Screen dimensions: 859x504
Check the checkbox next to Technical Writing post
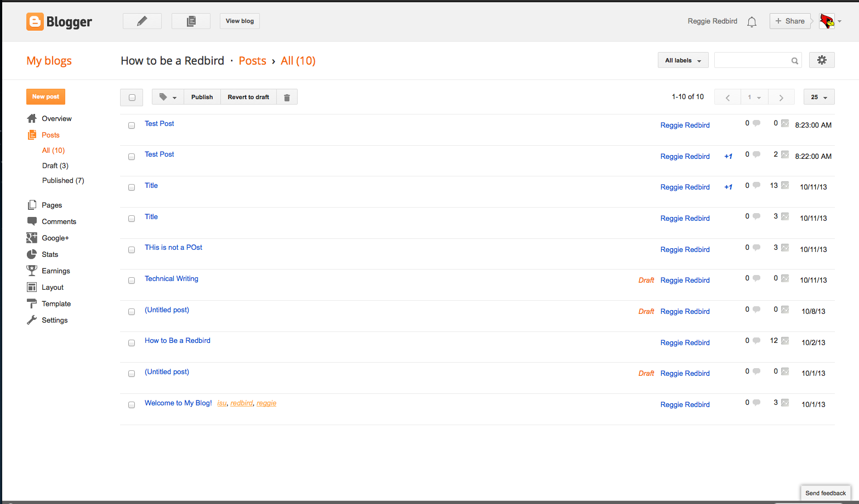point(132,280)
